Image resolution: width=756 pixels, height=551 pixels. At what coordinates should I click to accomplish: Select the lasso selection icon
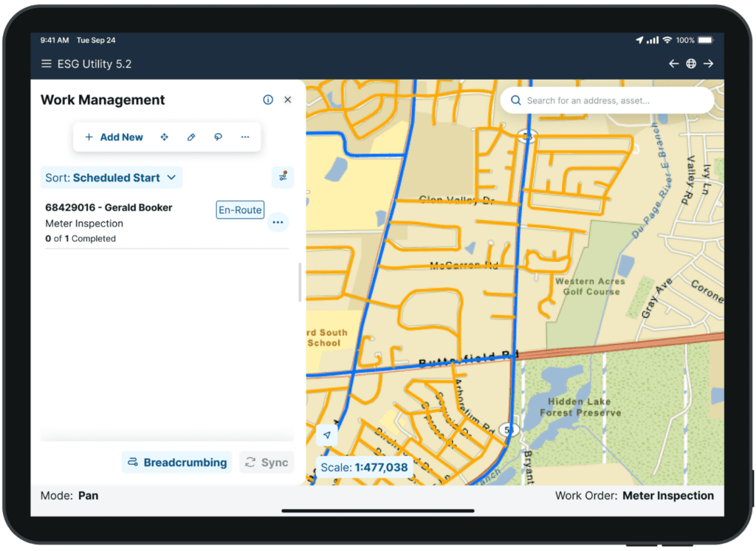tap(218, 136)
